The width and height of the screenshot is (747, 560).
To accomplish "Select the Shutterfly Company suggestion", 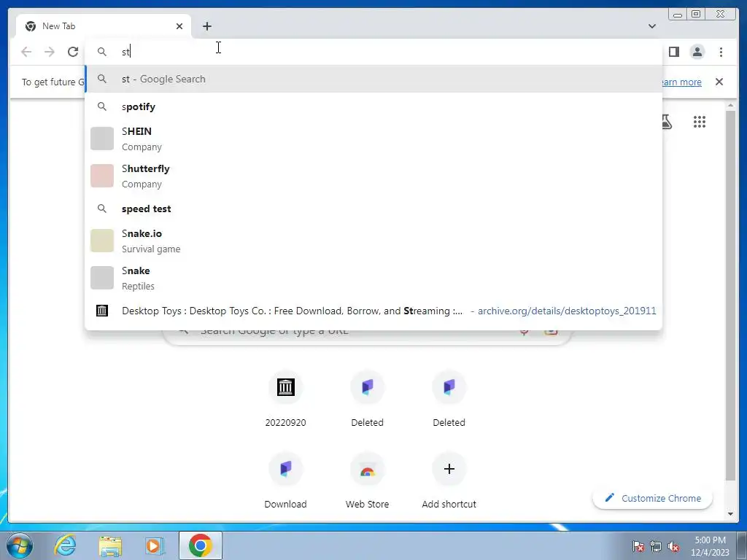I will click(373, 176).
